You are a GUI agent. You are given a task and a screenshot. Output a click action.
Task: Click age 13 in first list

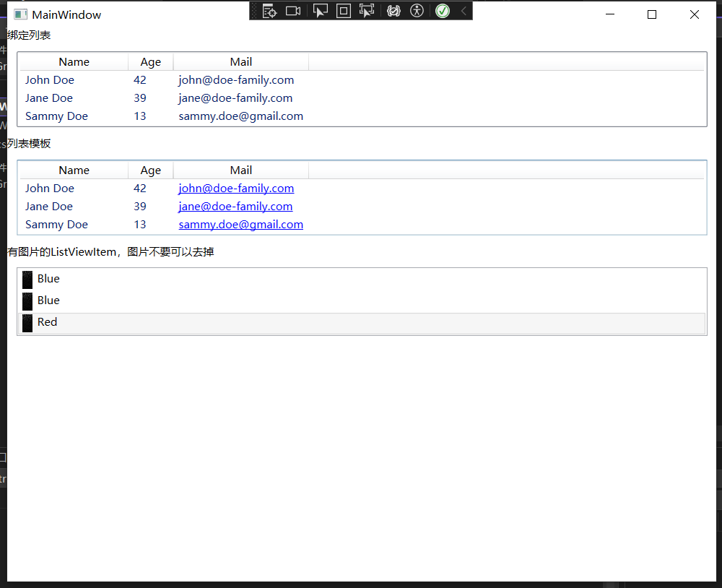point(140,116)
